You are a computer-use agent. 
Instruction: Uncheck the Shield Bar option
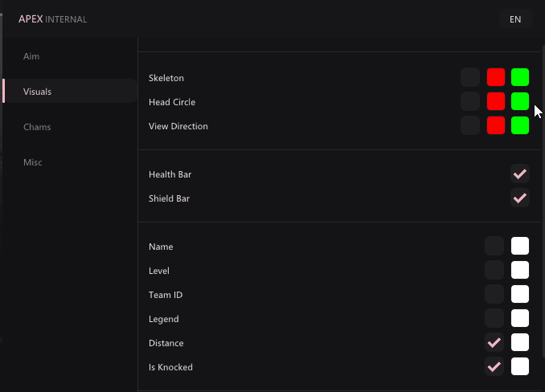coord(520,198)
